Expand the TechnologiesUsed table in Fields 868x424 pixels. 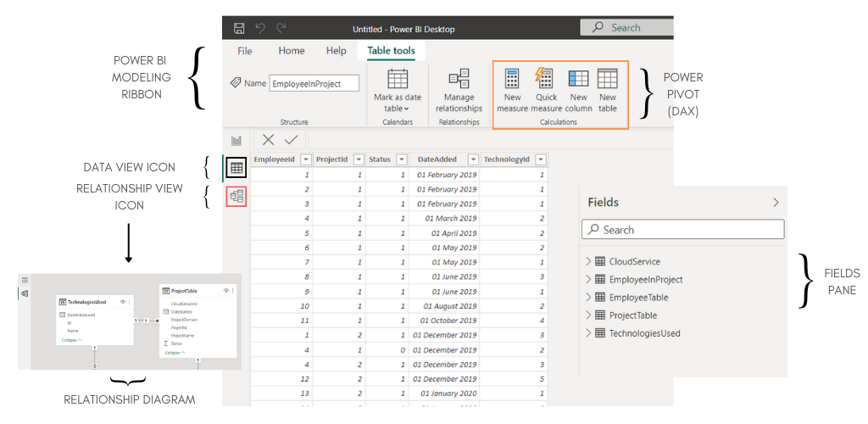coord(588,333)
